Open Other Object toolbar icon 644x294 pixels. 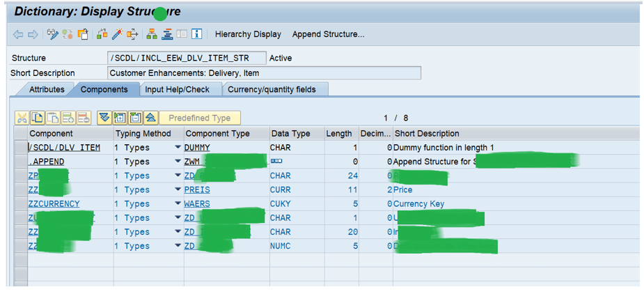[83, 35]
